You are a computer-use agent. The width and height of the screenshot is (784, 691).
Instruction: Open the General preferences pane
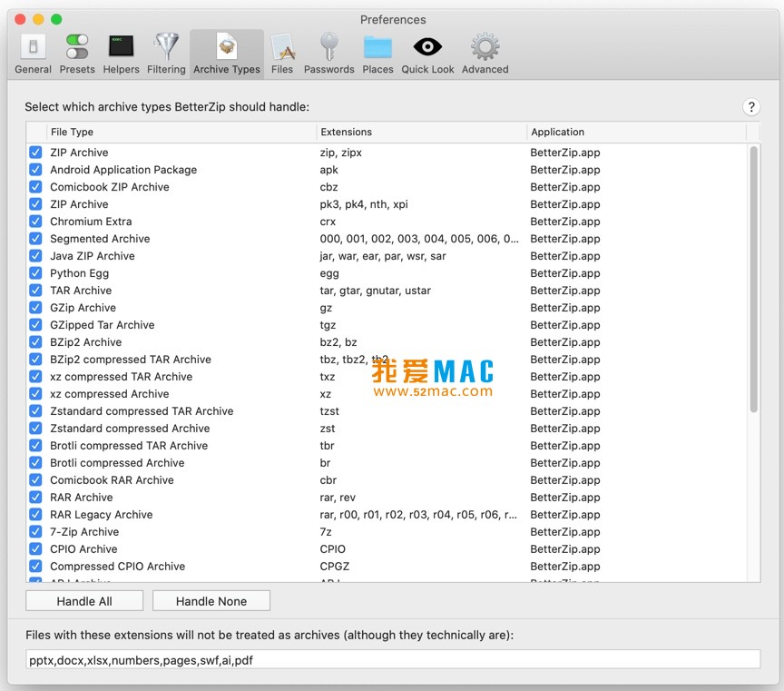click(33, 54)
